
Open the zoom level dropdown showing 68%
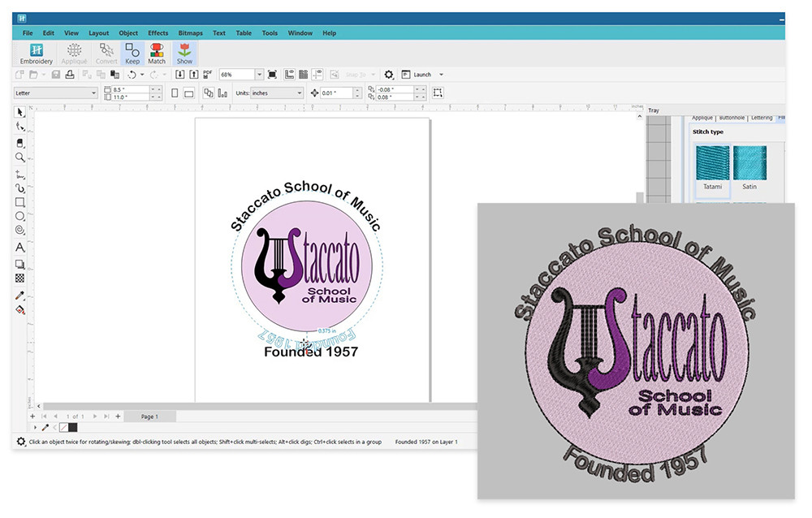(260, 74)
